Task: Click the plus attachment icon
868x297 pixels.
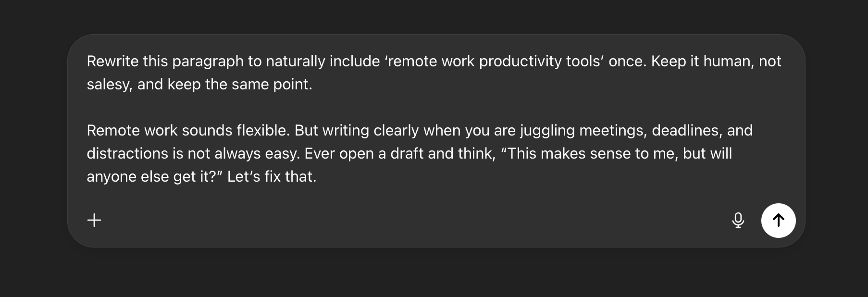Action: tap(94, 220)
